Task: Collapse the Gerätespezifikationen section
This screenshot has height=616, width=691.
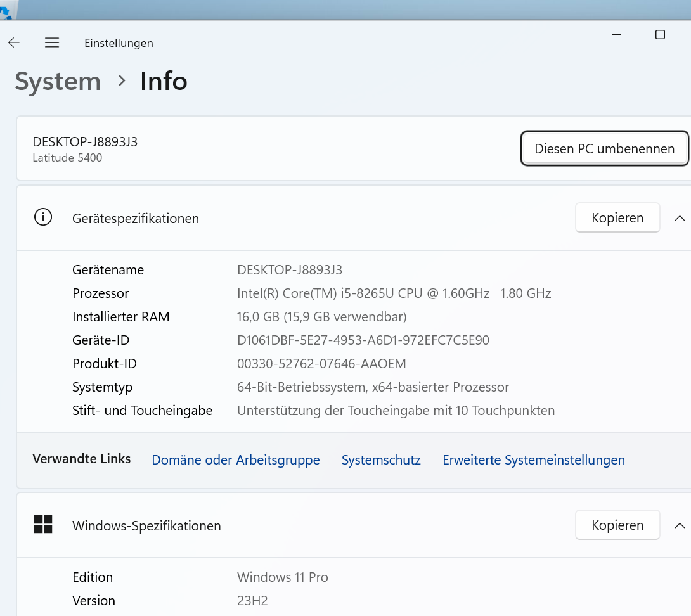Action: pyautogui.click(x=680, y=218)
